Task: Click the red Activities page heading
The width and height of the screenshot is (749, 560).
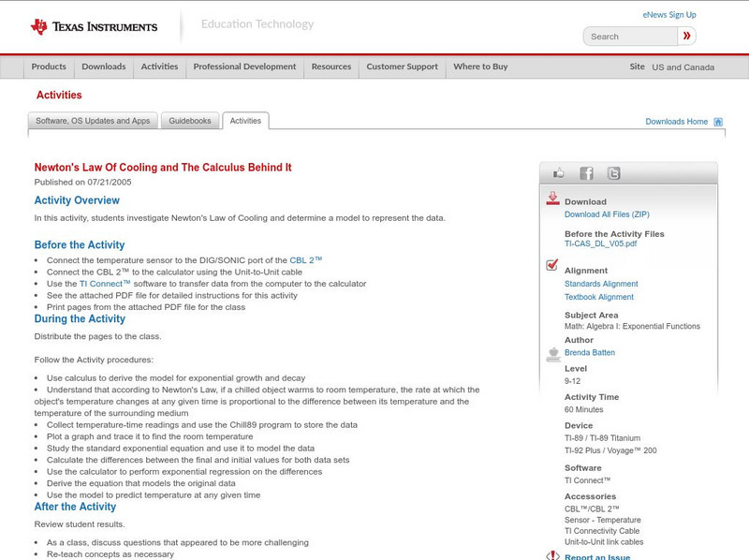Action: (x=59, y=96)
